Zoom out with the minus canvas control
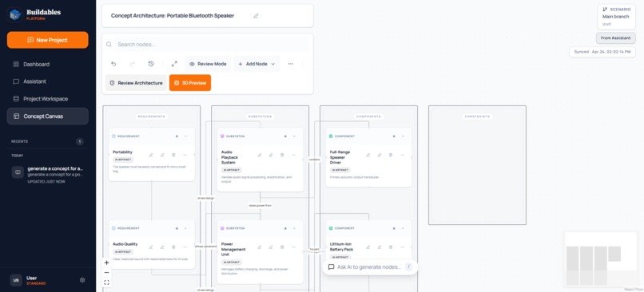 [x=107, y=273]
